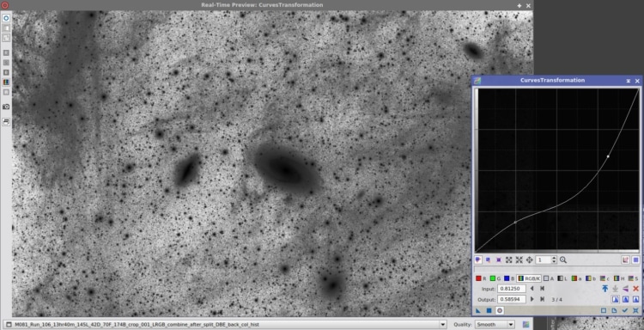
Task: Click the Output value field 0.58594
Action: click(512, 300)
